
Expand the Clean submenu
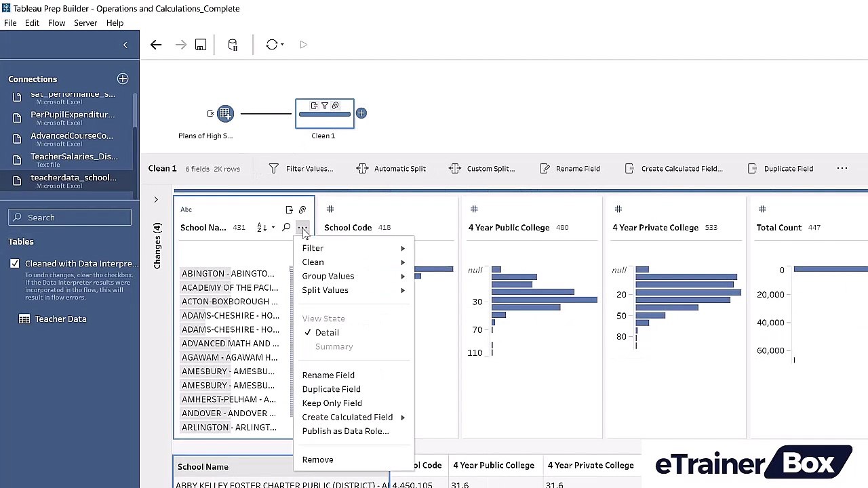coord(353,262)
